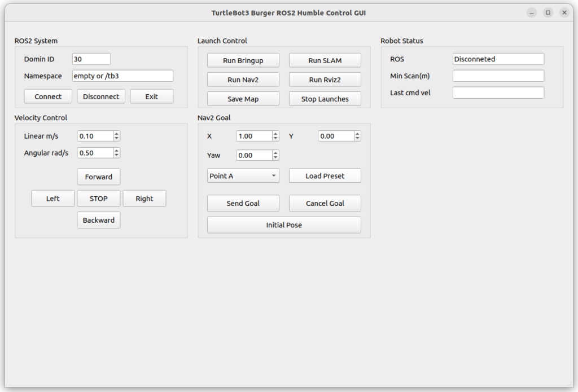Click the Connect button

click(48, 96)
